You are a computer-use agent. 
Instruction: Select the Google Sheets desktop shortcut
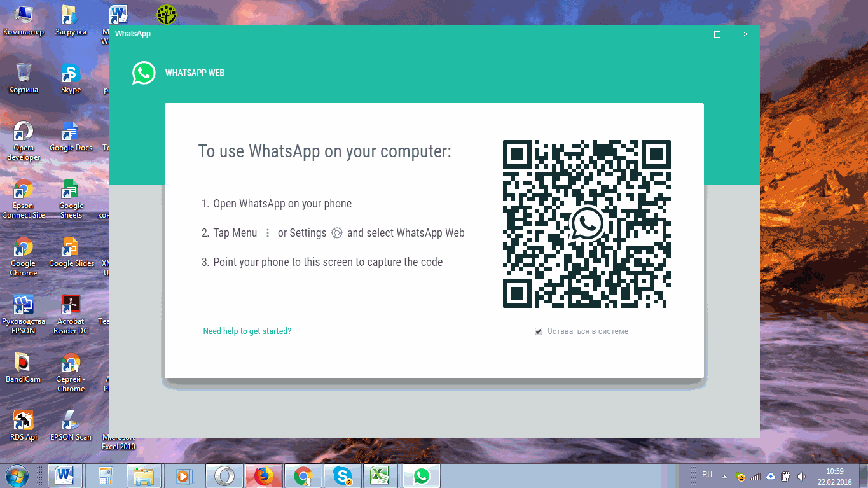pyautogui.click(x=71, y=199)
